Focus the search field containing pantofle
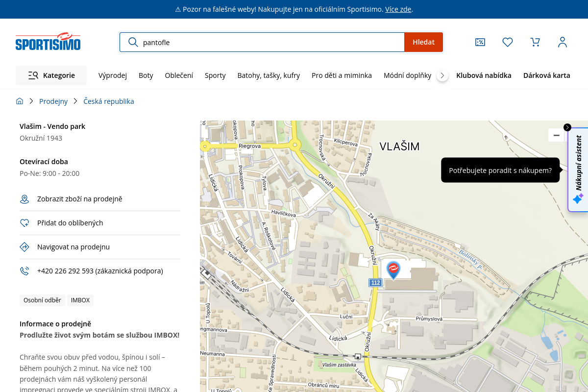Viewport: 588px width, 392px height. pyautogui.click(x=262, y=42)
